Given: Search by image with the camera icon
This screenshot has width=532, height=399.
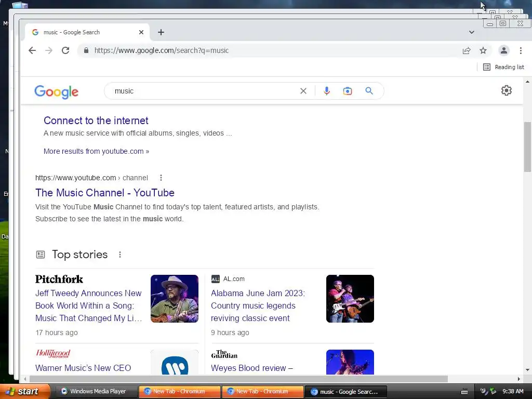Looking at the screenshot, I should pos(348,91).
